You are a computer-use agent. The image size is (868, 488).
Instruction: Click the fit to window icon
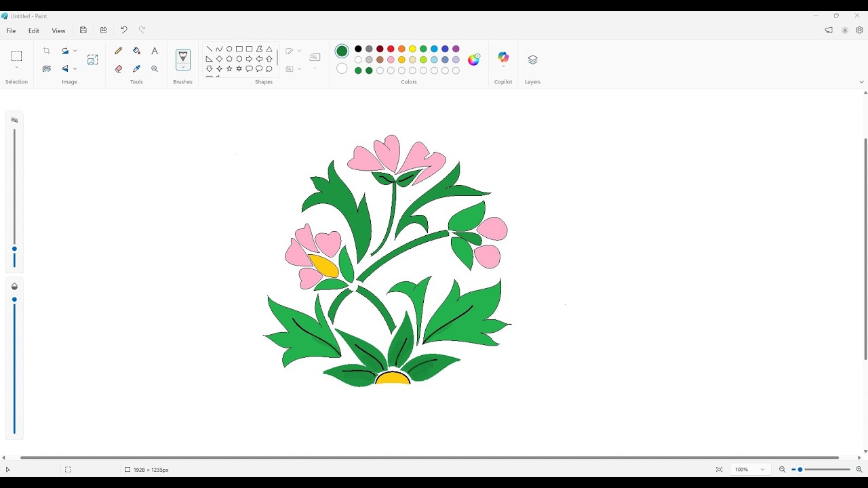[x=719, y=470]
